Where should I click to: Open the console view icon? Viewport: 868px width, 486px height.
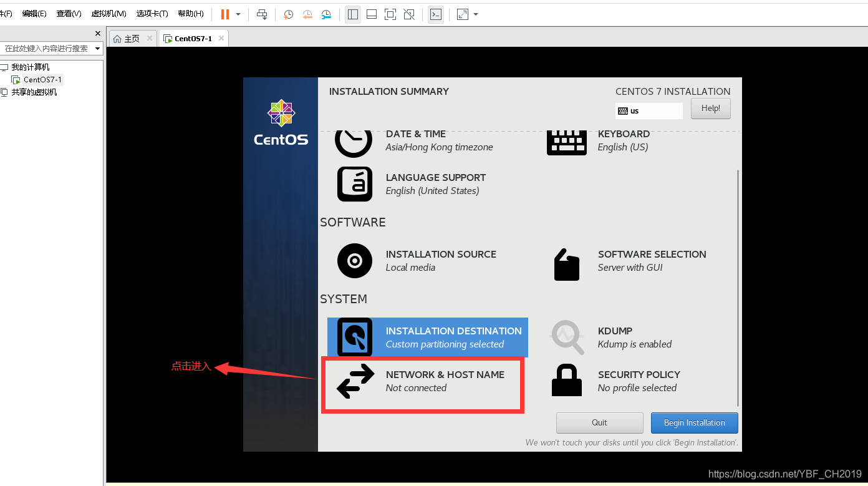tap(436, 14)
